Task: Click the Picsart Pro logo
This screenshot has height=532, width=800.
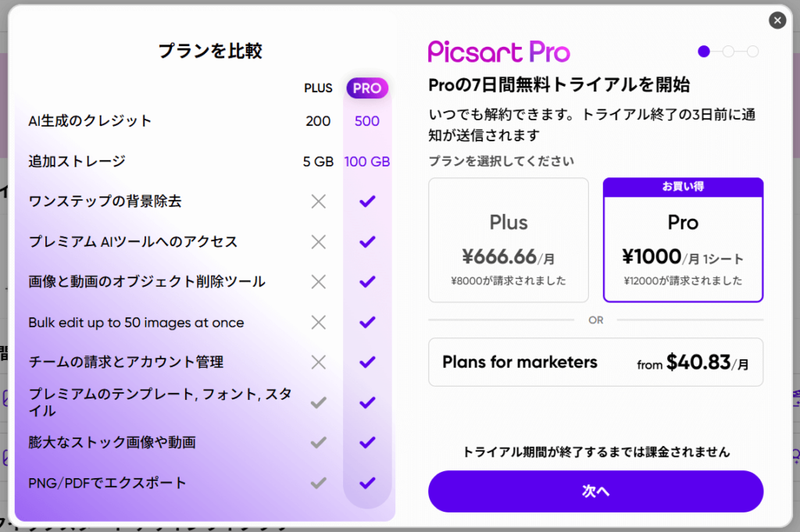Action: (498, 52)
